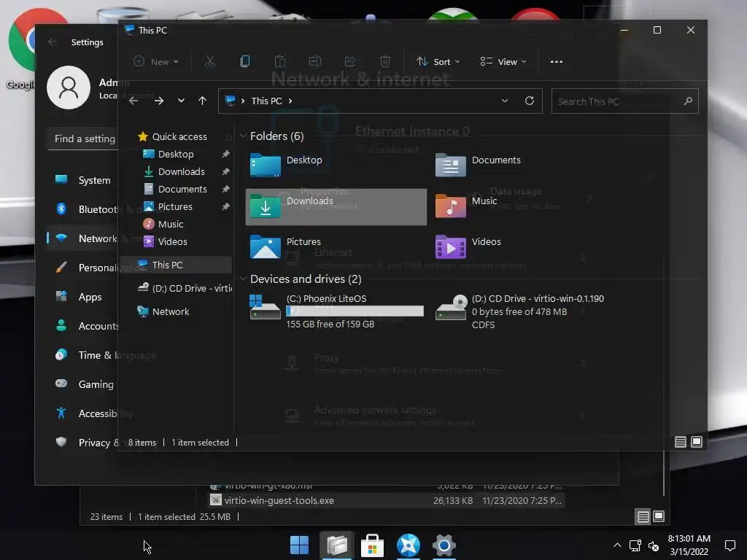This screenshot has width=747, height=560.
Task: Select the Videos folder icon
Action: tap(451, 246)
